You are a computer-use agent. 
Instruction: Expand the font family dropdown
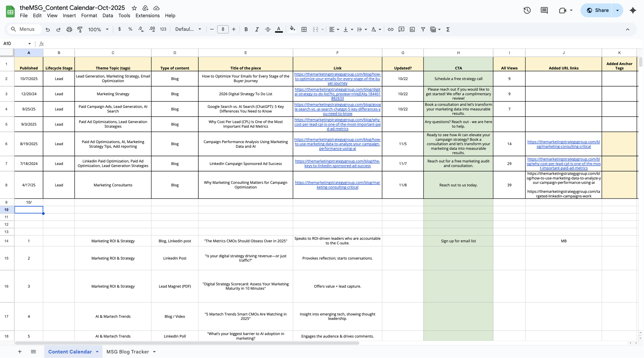(x=188, y=29)
